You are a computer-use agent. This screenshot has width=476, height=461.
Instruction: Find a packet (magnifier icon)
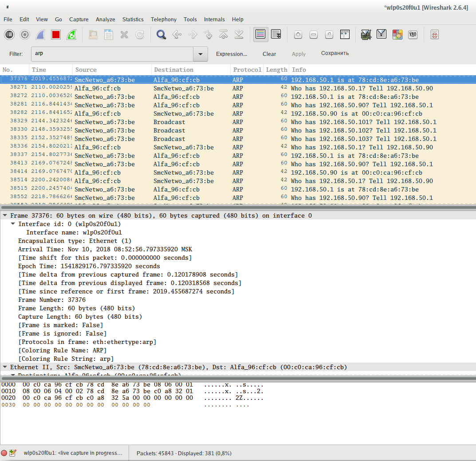pyautogui.click(x=161, y=35)
